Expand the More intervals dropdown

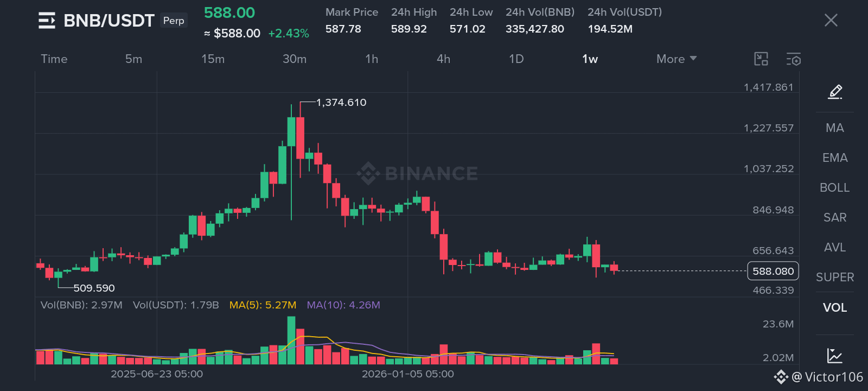coord(676,59)
